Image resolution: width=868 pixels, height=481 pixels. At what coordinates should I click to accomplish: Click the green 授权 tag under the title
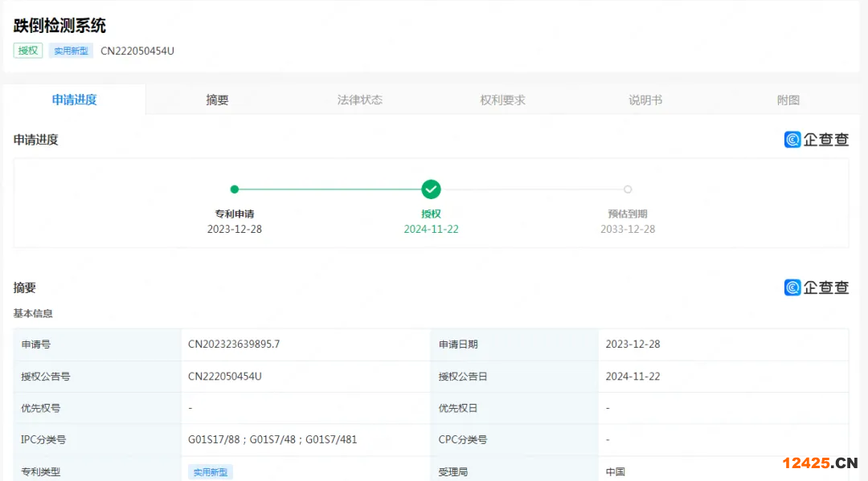click(x=28, y=51)
